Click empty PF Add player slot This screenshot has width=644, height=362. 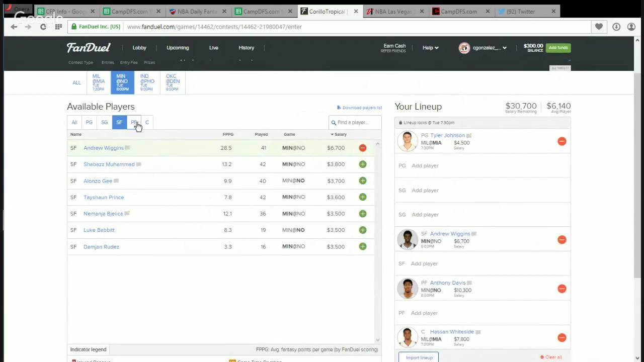(482, 313)
